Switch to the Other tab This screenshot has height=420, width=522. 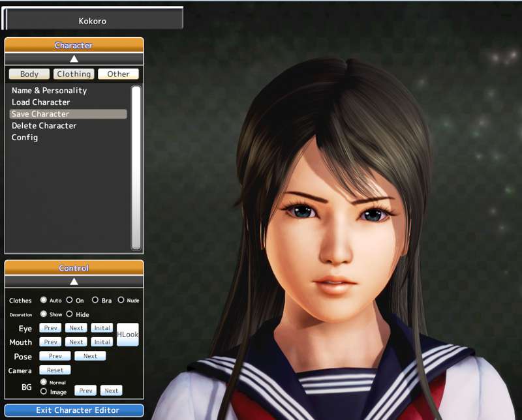(x=118, y=74)
